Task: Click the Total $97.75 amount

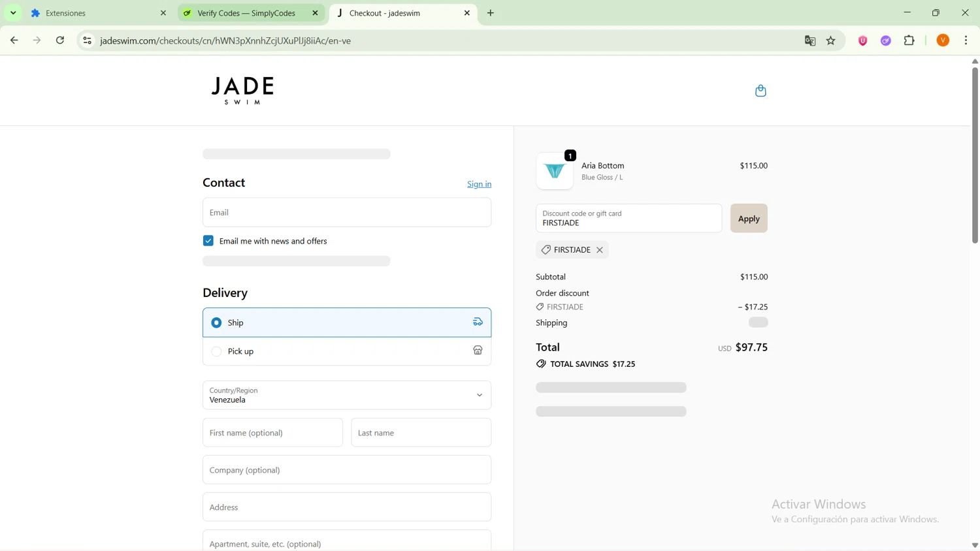Action: (751, 347)
